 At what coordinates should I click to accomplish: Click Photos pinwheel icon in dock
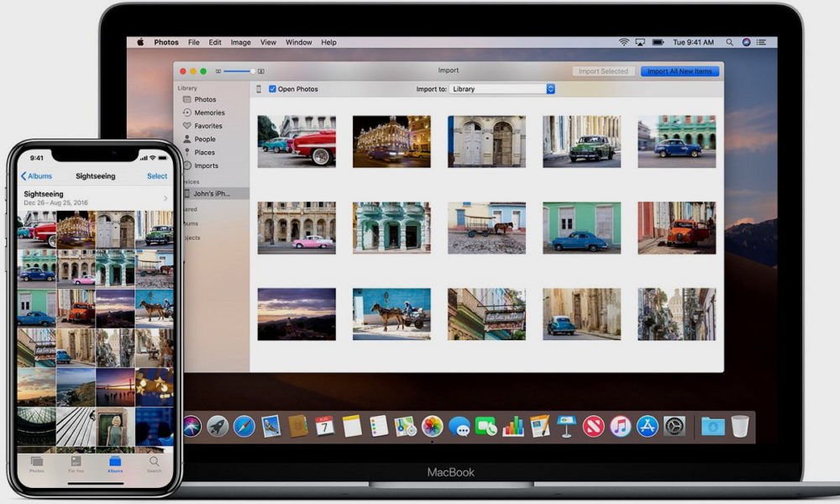click(433, 427)
